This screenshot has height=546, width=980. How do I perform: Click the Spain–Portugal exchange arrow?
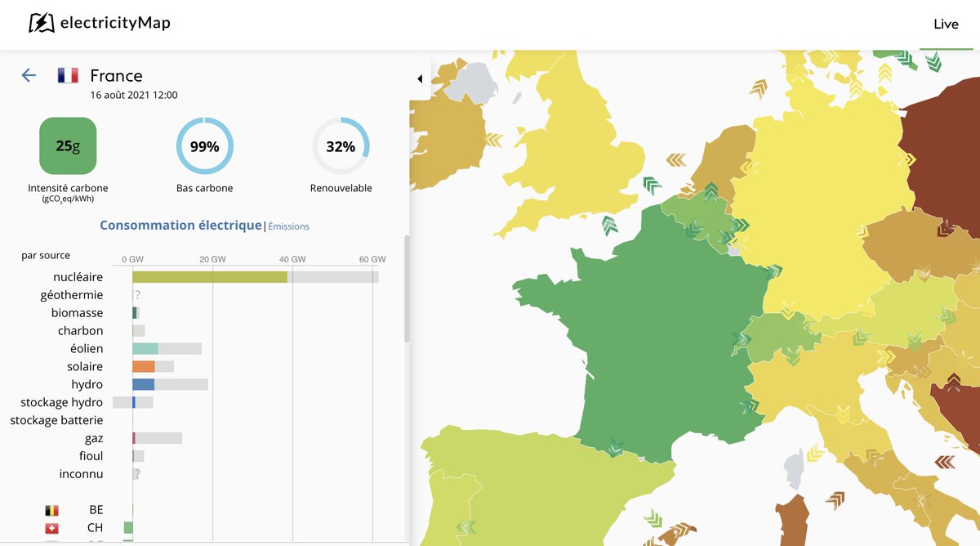[466, 527]
